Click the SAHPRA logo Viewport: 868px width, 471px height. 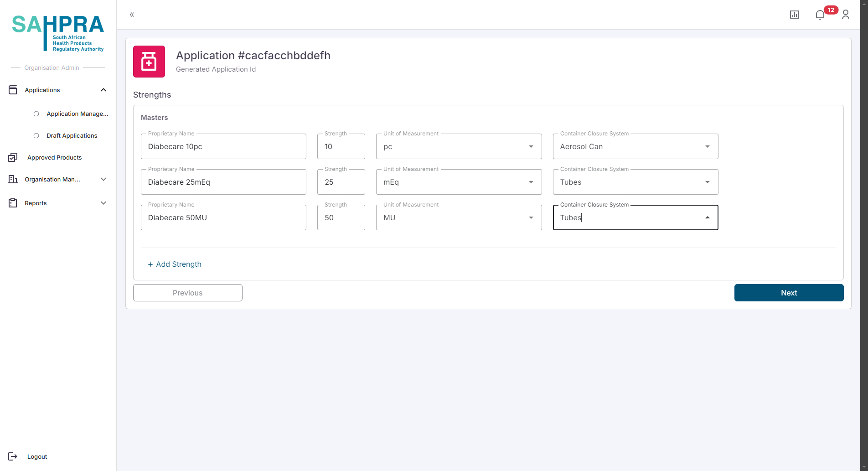click(58, 33)
